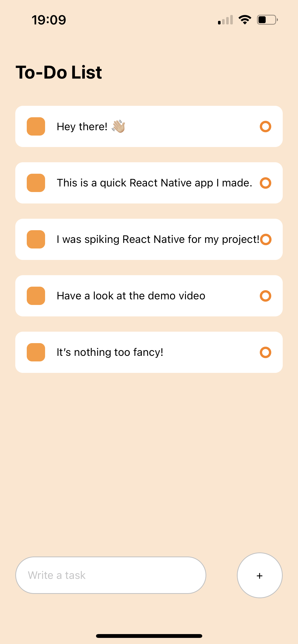
Task: Tap the circle on 'I was spiking React Native' task
Action: point(266,239)
